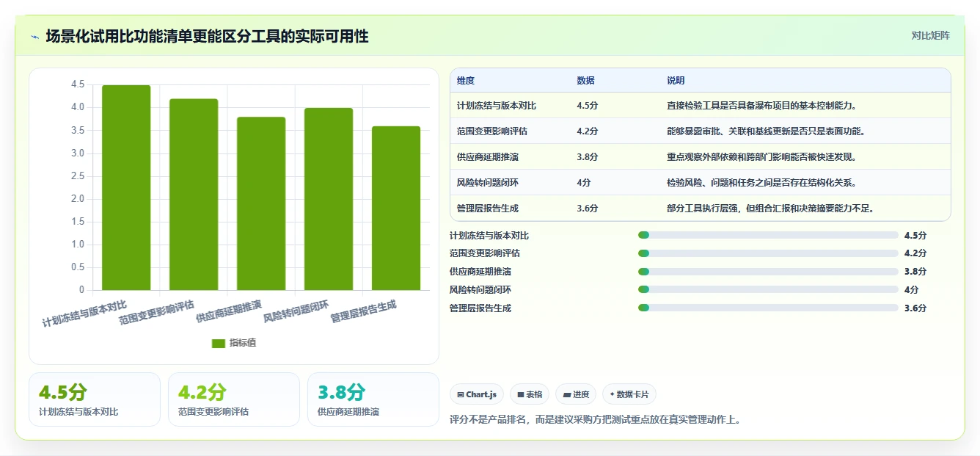Click the 范围变更影响评估 chart bar
Viewport: 980px width, 456px height.
(x=194, y=195)
